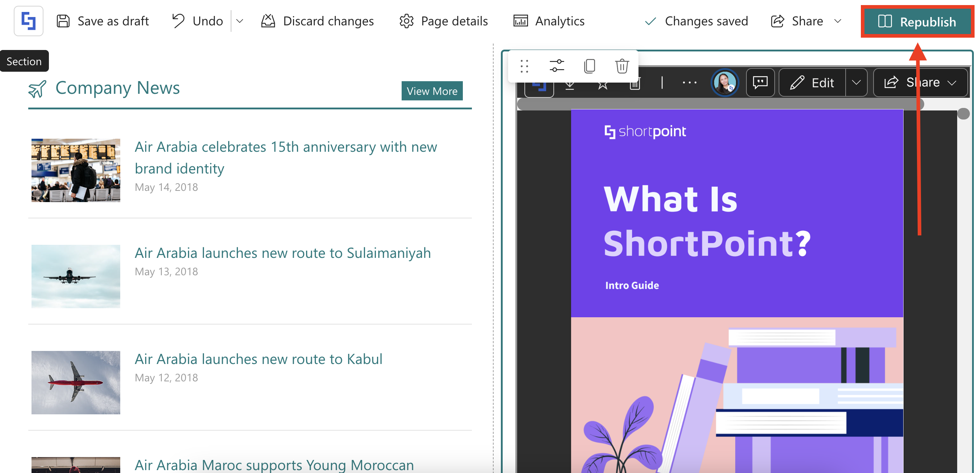
Task: Click the View More button in Company News
Action: point(432,91)
